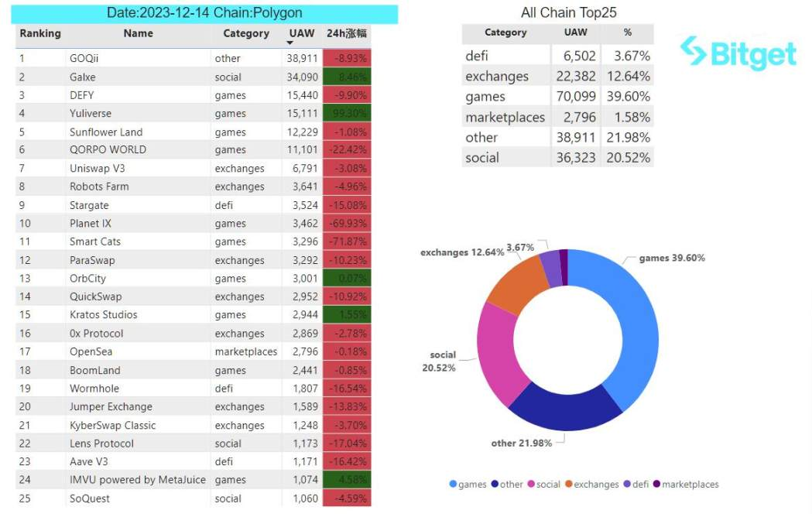Select the Uniswap V3 row
This screenshot has height=514, width=812.
pos(194,168)
